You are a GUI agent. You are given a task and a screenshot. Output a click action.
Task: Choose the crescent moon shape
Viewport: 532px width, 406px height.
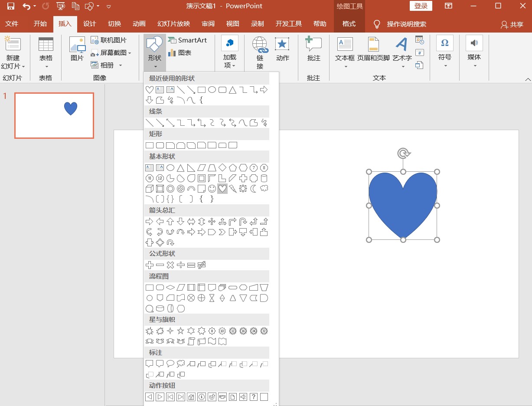(254, 189)
